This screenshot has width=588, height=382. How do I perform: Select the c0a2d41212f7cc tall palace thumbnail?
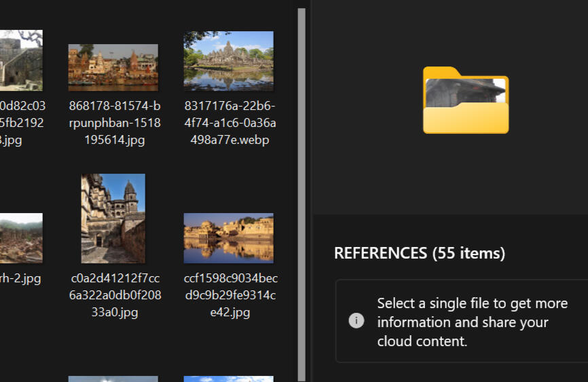click(x=113, y=218)
